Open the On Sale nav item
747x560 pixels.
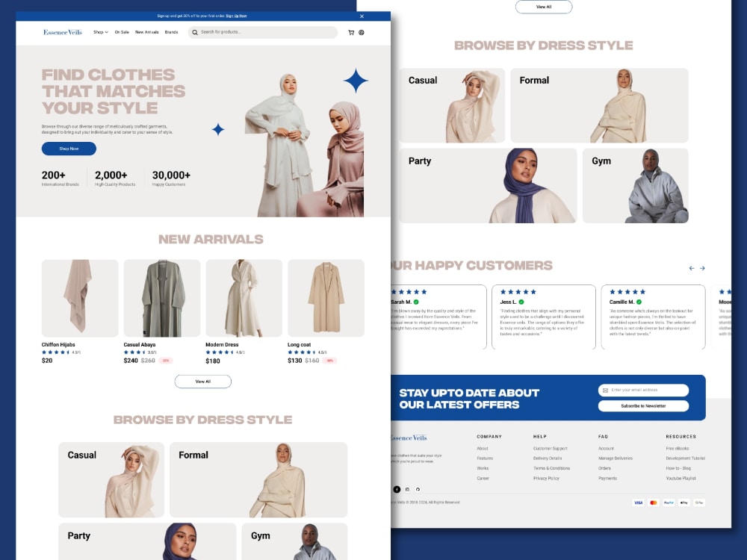click(122, 32)
